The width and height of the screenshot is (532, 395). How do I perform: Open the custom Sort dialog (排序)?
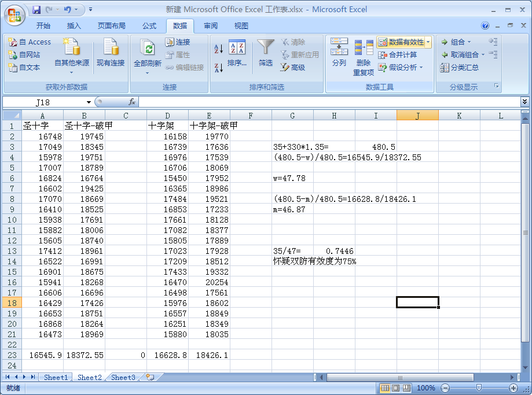click(x=237, y=54)
